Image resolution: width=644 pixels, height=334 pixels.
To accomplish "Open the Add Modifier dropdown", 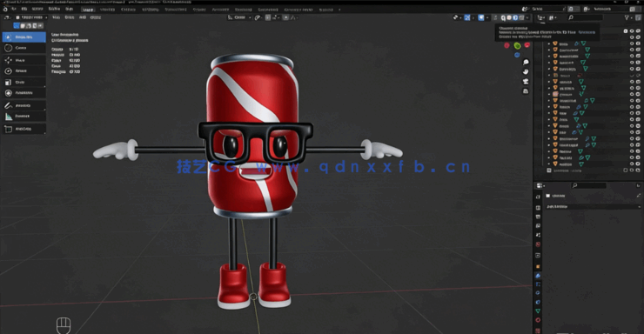I will tap(593, 207).
